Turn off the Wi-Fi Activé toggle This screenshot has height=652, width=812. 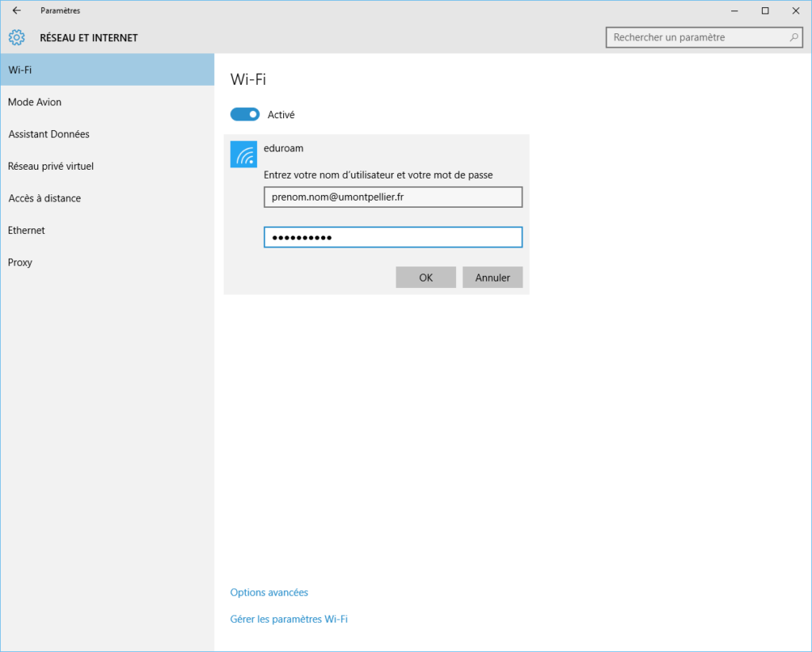click(x=245, y=114)
